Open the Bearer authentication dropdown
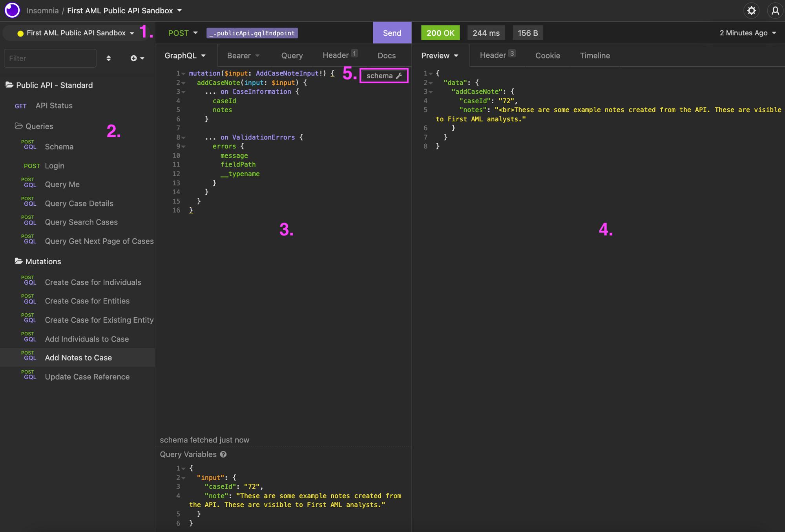 (x=243, y=55)
